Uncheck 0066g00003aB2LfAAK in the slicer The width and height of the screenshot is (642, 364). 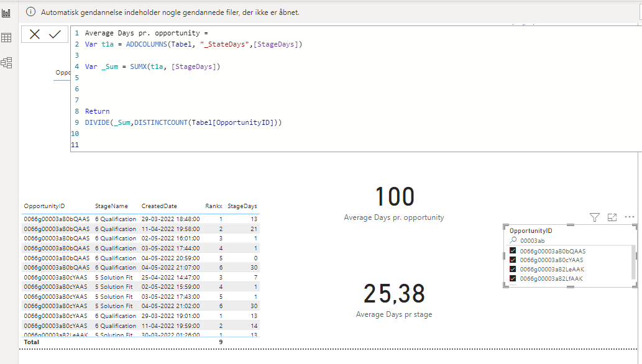pyautogui.click(x=513, y=278)
